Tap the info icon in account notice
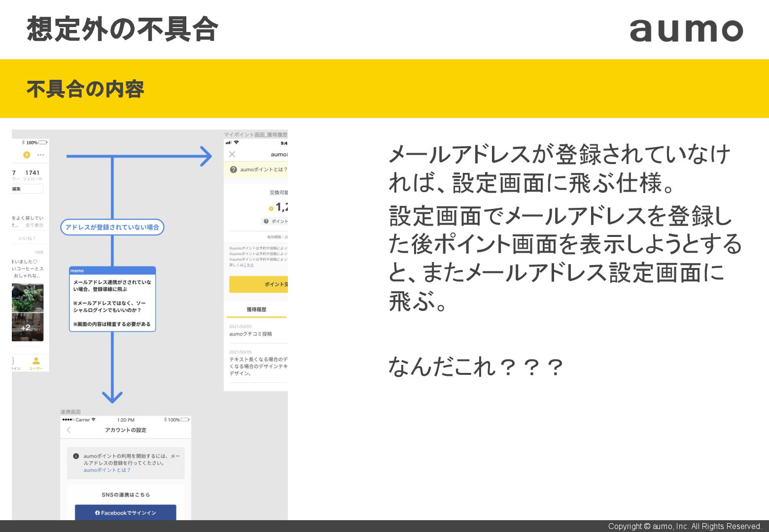 pyautogui.click(x=76, y=456)
